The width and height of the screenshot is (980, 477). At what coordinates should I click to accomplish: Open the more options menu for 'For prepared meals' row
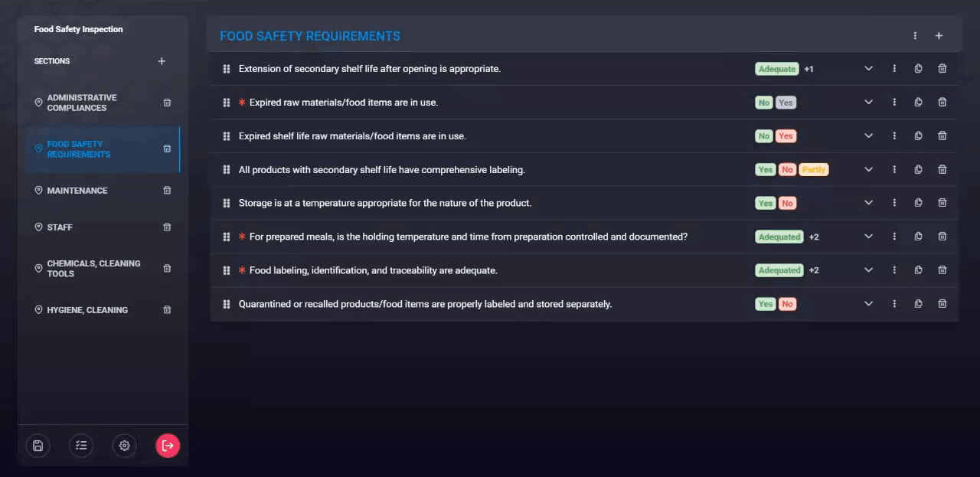click(x=894, y=237)
